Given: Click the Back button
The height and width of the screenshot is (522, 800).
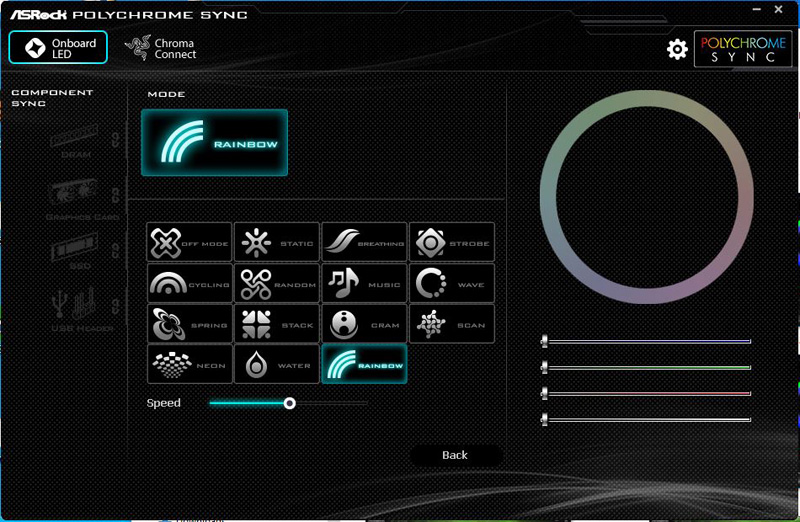Looking at the screenshot, I should click(455, 455).
